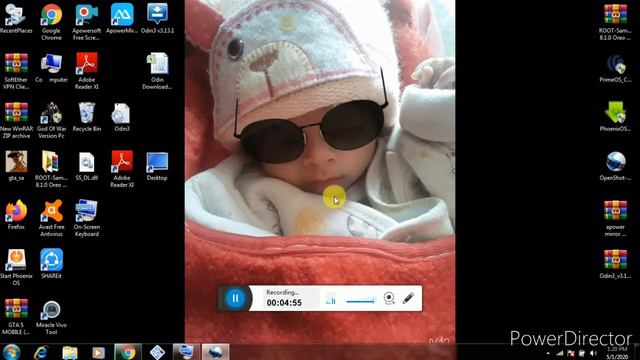The image size is (640, 360).
Task: Open the Desktop shortcut icon
Action: 157,166
